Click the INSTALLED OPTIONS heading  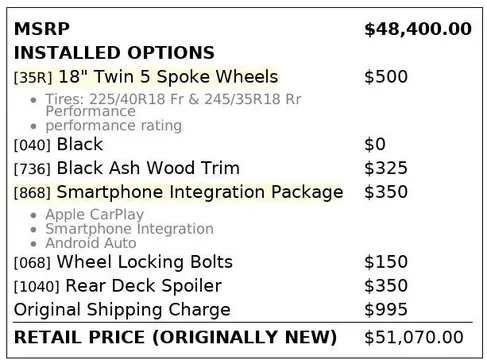tap(114, 53)
